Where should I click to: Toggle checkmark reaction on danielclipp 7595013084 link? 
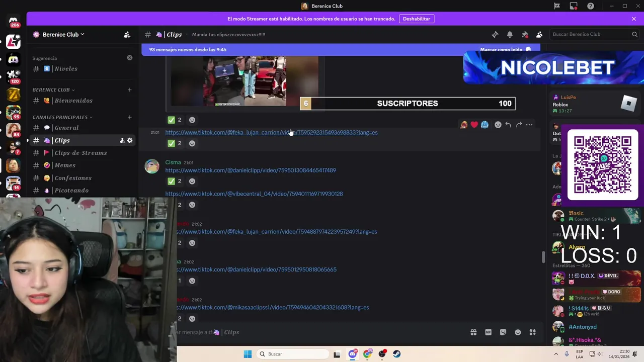(175, 181)
